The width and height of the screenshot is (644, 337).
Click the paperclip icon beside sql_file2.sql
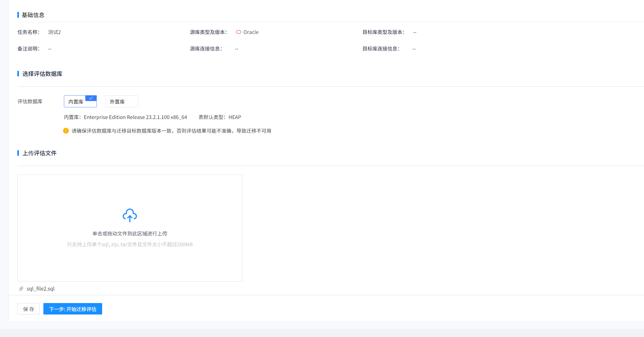pyautogui.click(x=21, y=289)
